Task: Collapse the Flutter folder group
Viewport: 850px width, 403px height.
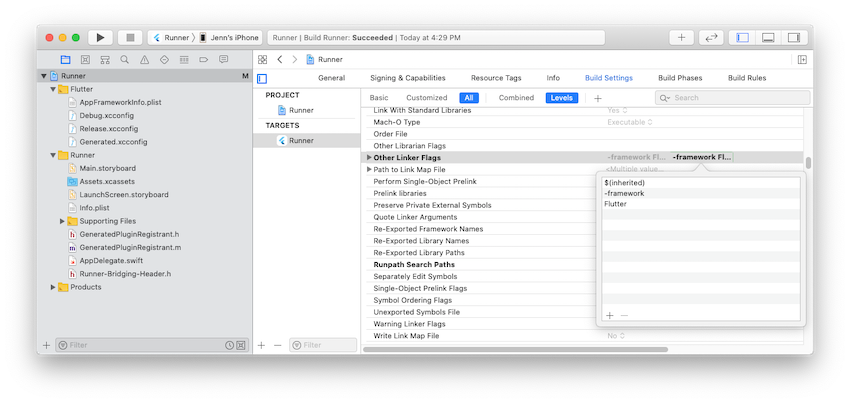Action: coord(53,89)
